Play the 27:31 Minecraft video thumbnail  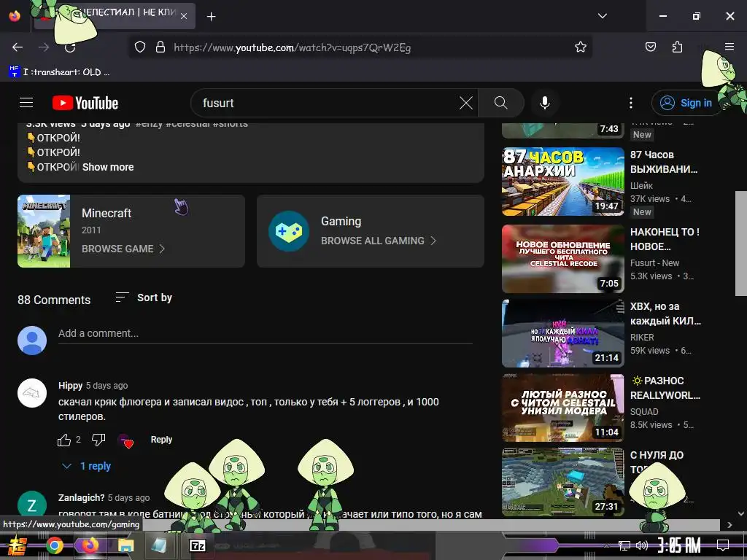563,482
